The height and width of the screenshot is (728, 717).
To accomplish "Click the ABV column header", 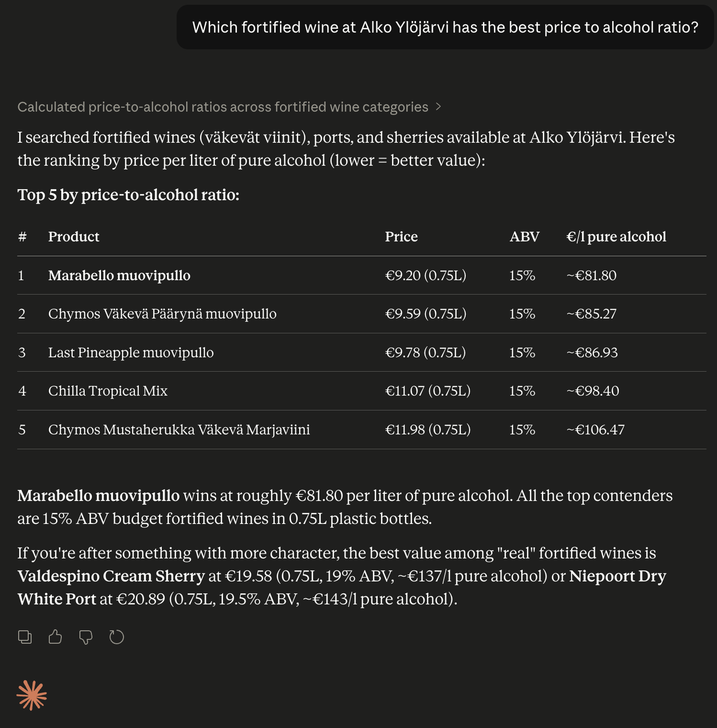I will pyautogui.click(x=525, y=237).
